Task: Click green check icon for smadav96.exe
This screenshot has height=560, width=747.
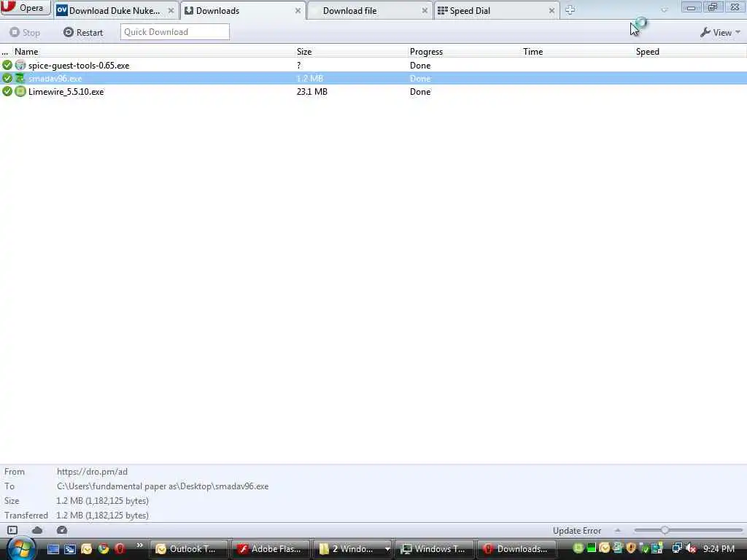Action: coord(7,78)
